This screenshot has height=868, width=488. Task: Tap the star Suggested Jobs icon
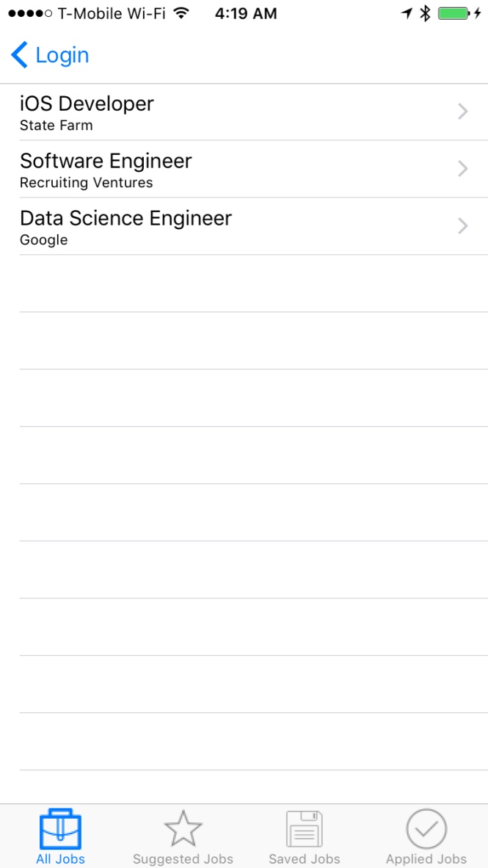(x=183, y=830)
